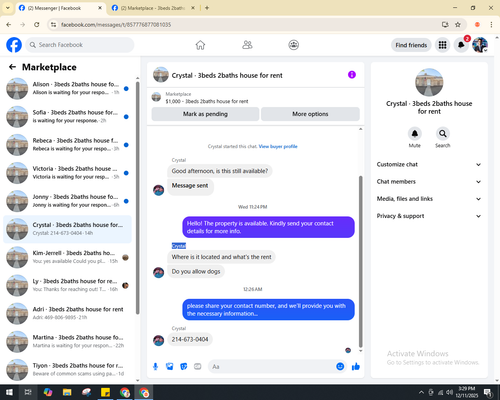This screenshot has width=500, height=400.
Task: Show hidden system tray icons chevron
Action: coord(421,392)
